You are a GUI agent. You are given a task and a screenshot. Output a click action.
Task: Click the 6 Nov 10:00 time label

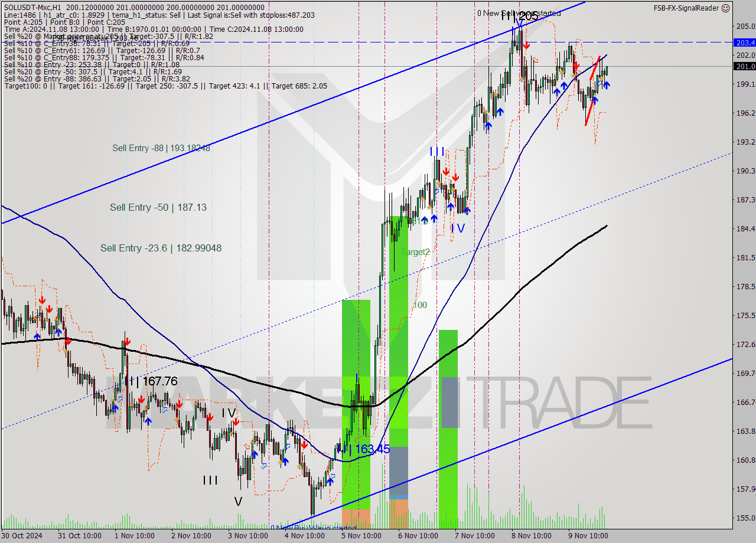click(x=418, y=536)
